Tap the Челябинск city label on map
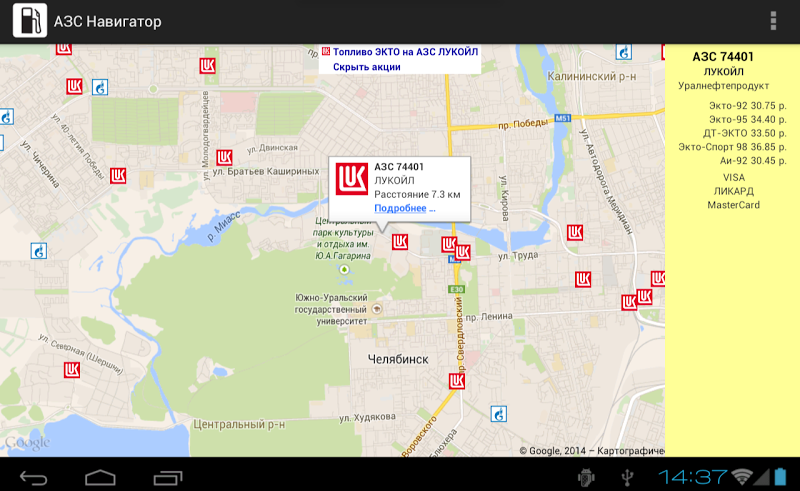800x491 pixels. [x=398, y=359]
